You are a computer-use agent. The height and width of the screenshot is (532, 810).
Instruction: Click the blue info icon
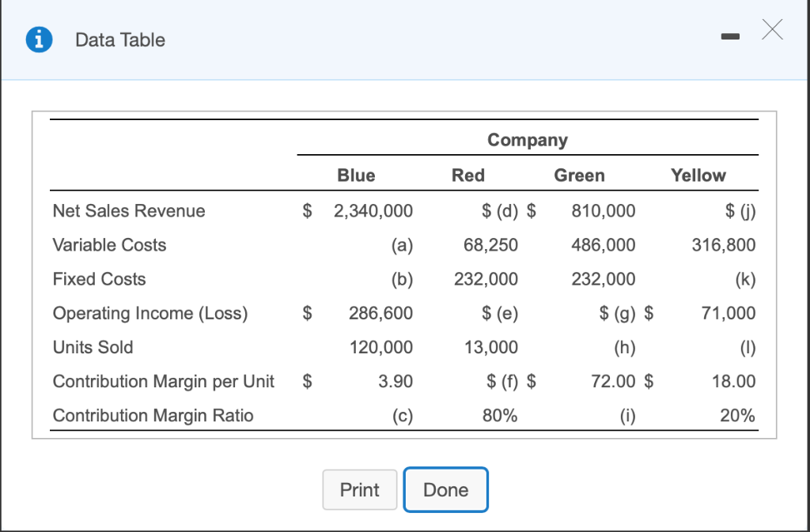pos(40,40)
